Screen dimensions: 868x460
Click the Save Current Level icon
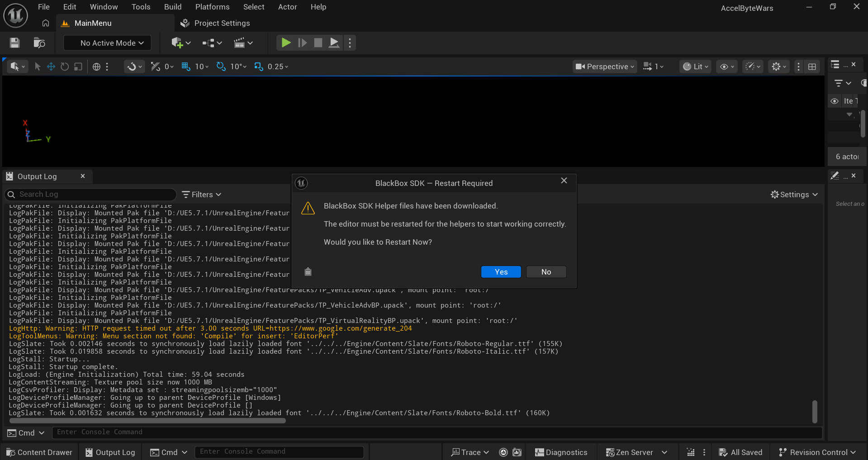(x=14, y=43)
